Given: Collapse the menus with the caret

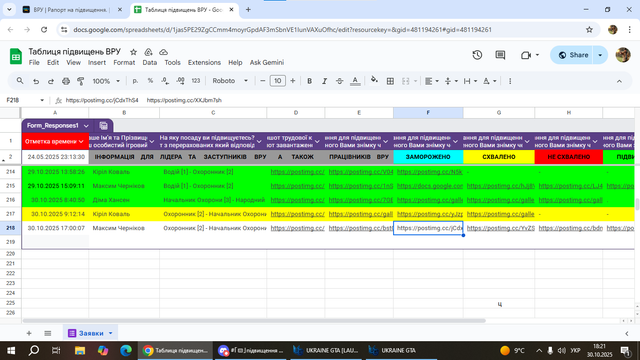Looking at the screenshot, I should click(619, 81).
